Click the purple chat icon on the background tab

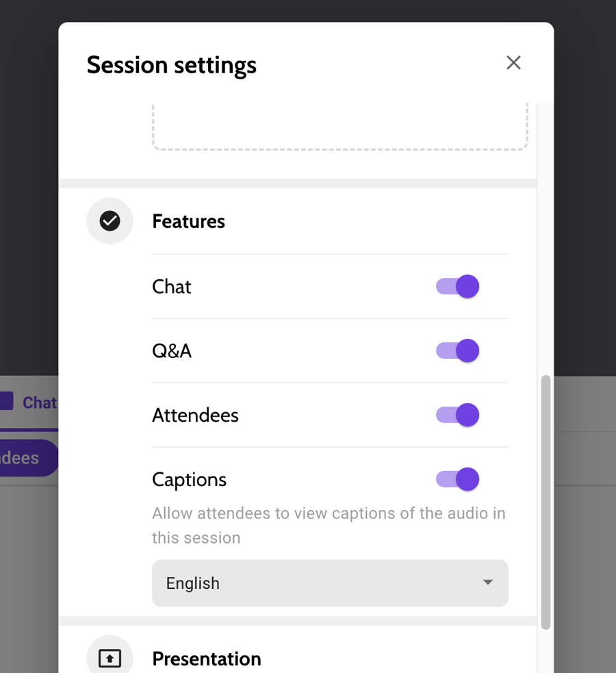5,402
